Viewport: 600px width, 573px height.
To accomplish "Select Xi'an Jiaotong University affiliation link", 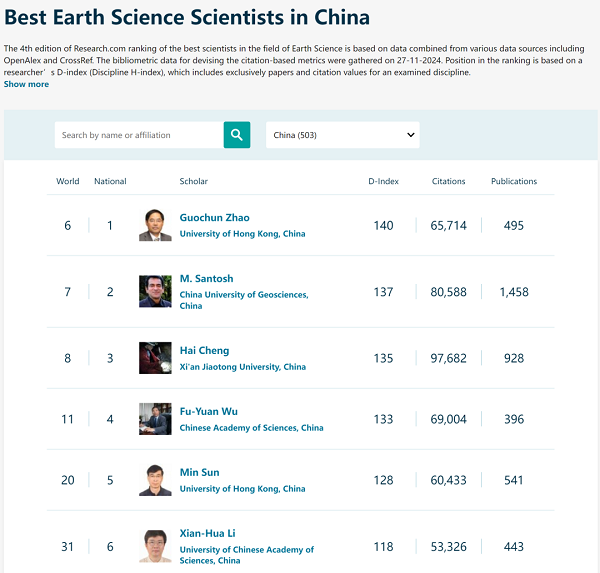I will coord(242,367).
